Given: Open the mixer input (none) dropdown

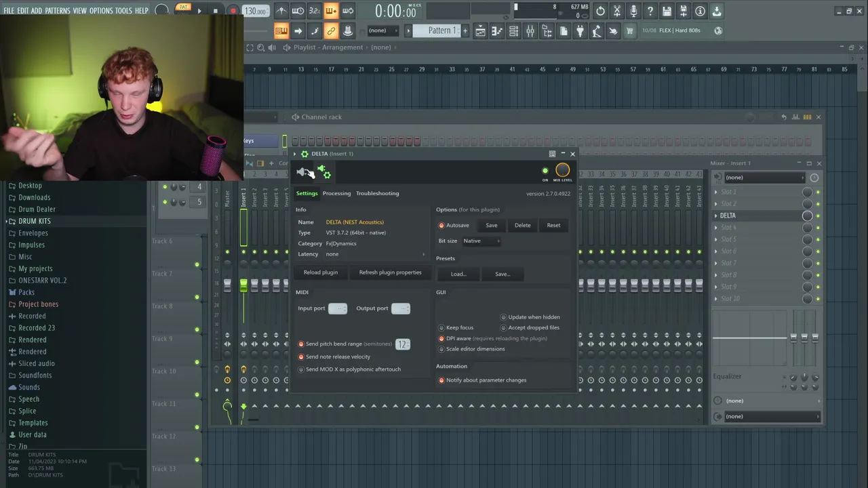Looking at the screenshot, I should coord(764,178).
